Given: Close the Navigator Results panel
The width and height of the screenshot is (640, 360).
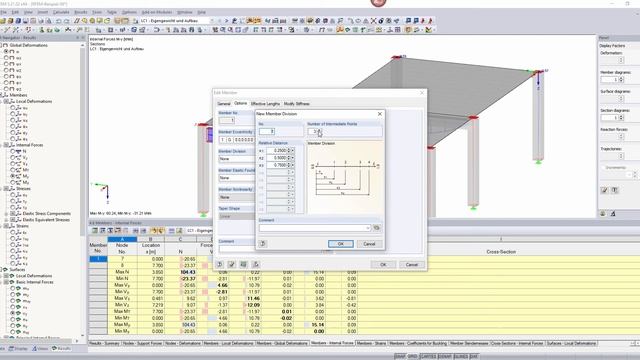Looking at the screenshot, I should pos(83,38).
